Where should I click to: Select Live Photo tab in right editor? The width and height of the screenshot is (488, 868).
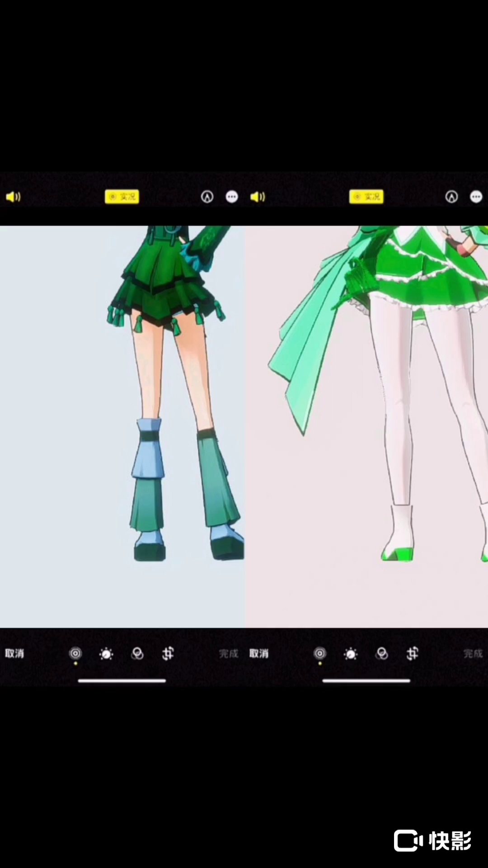pos(320,653)
